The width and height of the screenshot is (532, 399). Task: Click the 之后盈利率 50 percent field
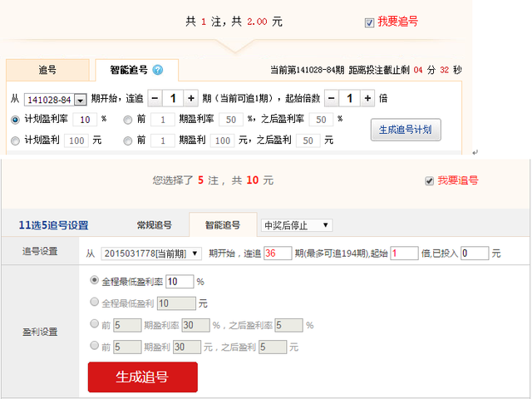point(321,120)
